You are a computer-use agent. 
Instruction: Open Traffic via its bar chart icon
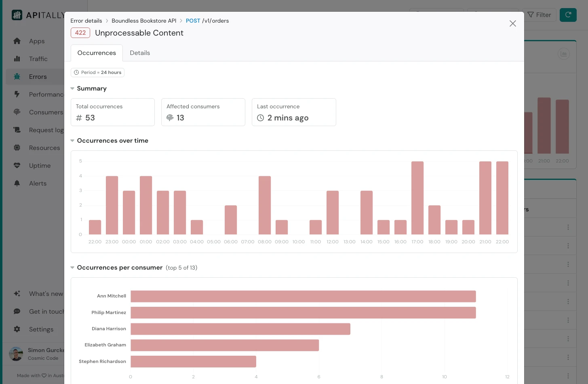(17, 59)
